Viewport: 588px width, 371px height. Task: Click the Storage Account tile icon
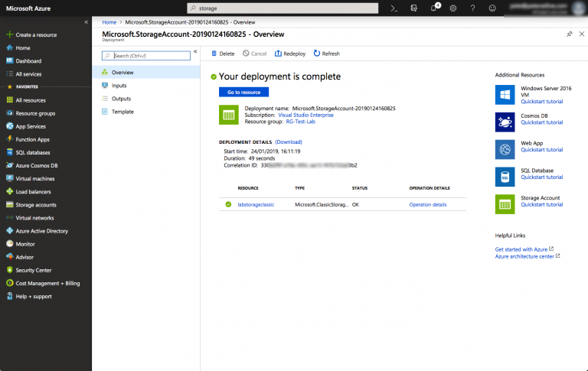coord(505,204)
